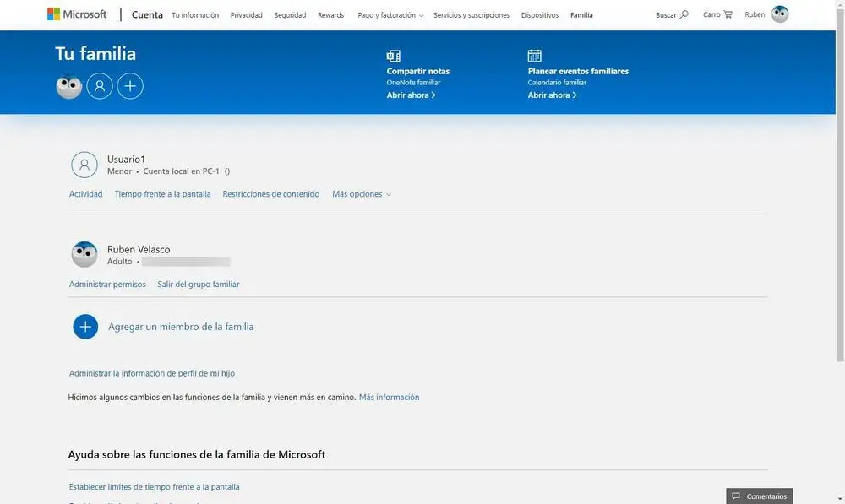Image resolution: width=845 pixels, height=504 pixels.
Task: Click the Usuario1 name
Action: click(x=126, y=160)
